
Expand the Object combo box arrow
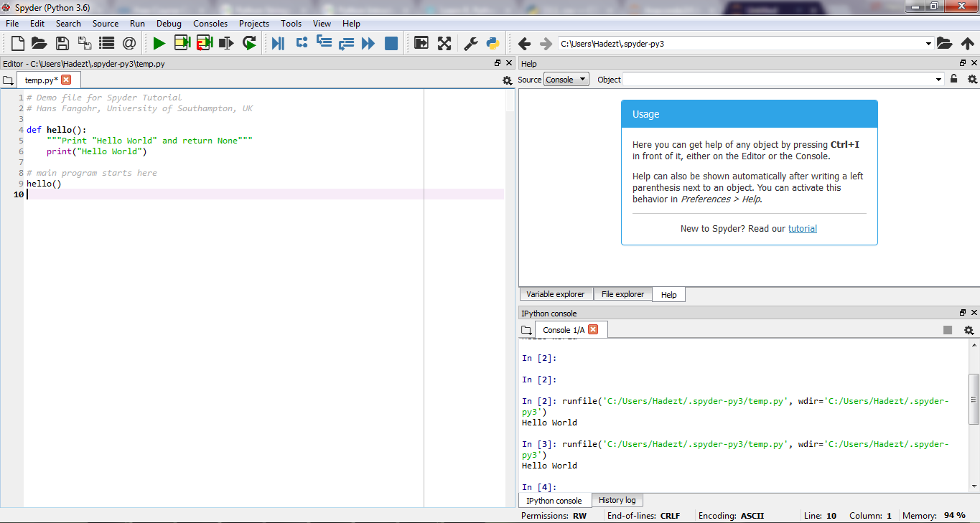[x=938, y=79]
